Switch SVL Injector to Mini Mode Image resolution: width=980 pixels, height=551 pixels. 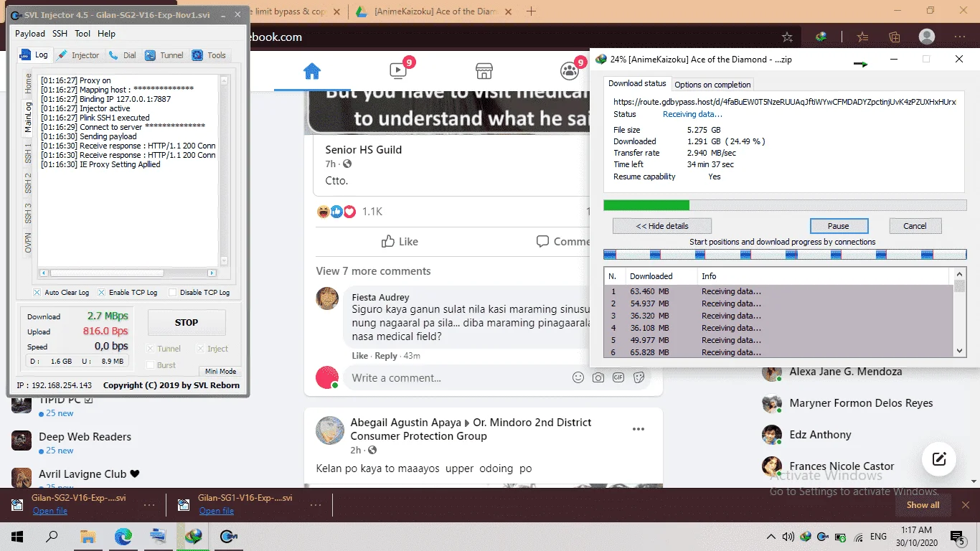tap(220, 371)
